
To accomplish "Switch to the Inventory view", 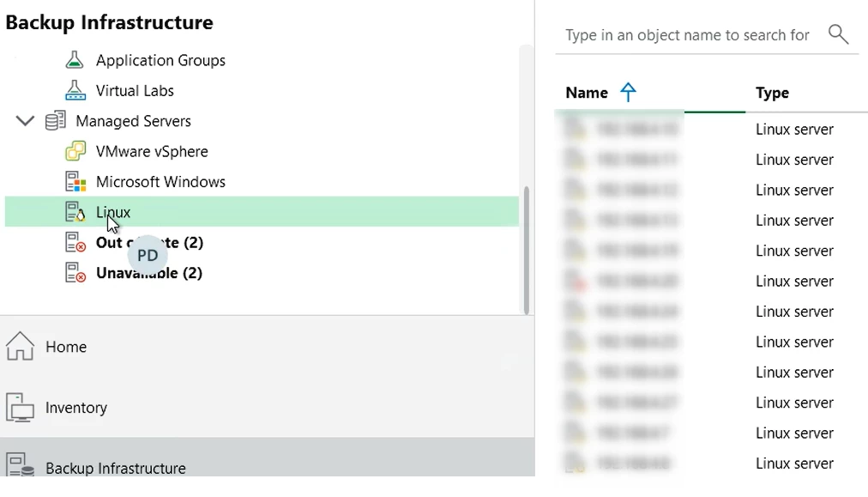I will pyautogui.click(x=75, y=408).
